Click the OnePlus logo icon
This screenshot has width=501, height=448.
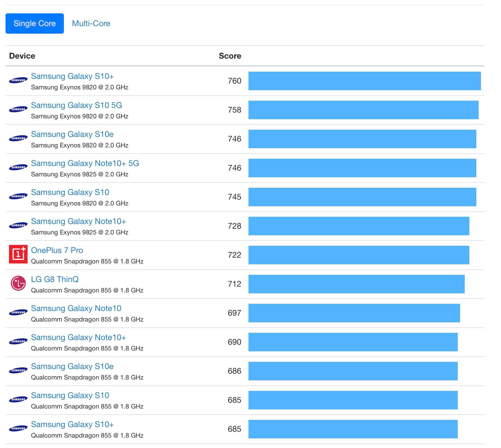pyautogui.click(x=18, y=254)
